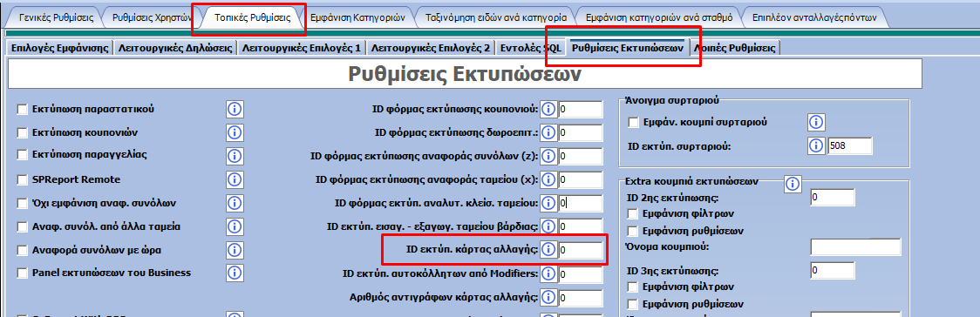Open info icon for Εκτύπωση παραγγελίας
This screenshot has width=980, height=317.
235,156
